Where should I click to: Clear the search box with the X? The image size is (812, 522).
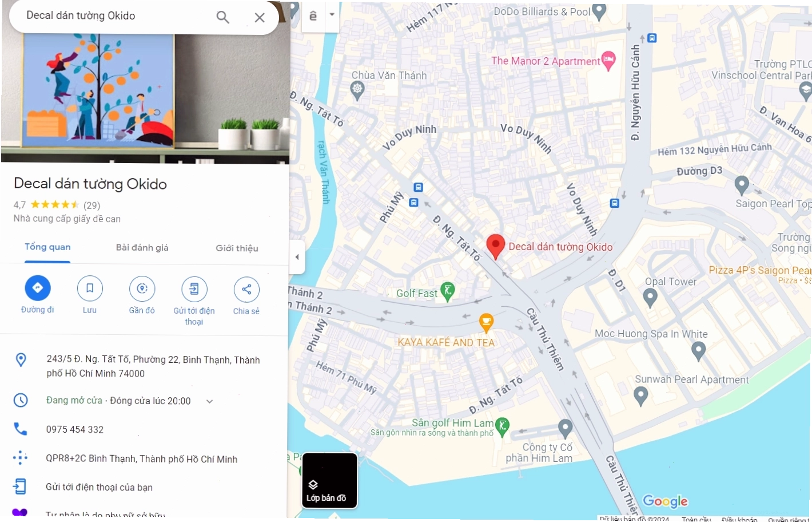point(260,17)
